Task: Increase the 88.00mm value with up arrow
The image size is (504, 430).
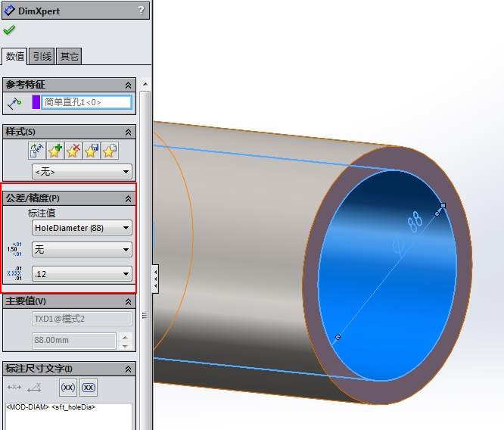Action: (x=125, y=337)
